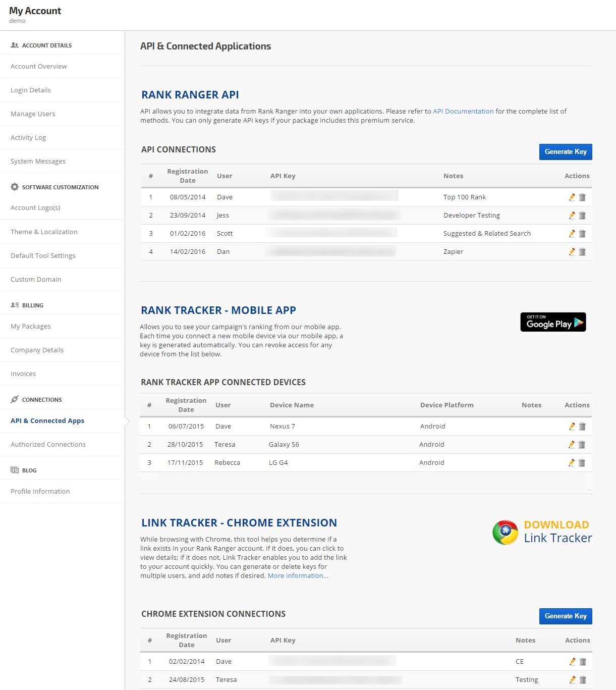Open Account Overview in sidebar
This screenshot has width=616, height=690.
pyautogui.click(x=39, y=67)
